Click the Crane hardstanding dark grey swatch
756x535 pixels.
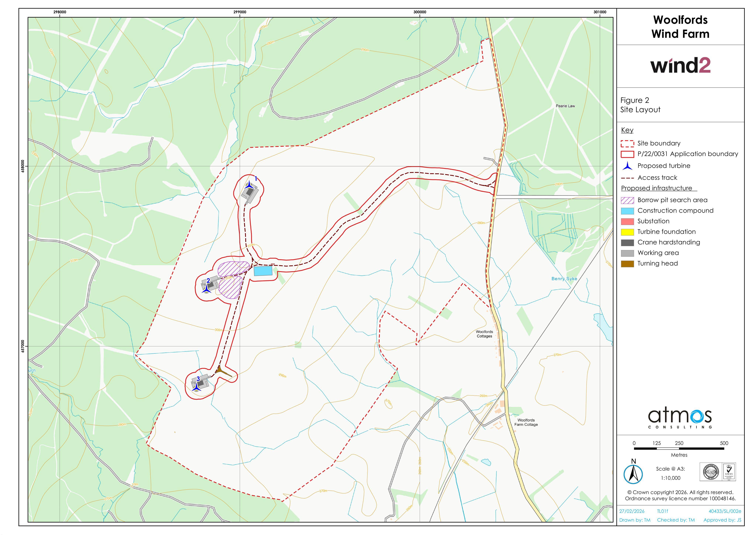pos(628,242)
